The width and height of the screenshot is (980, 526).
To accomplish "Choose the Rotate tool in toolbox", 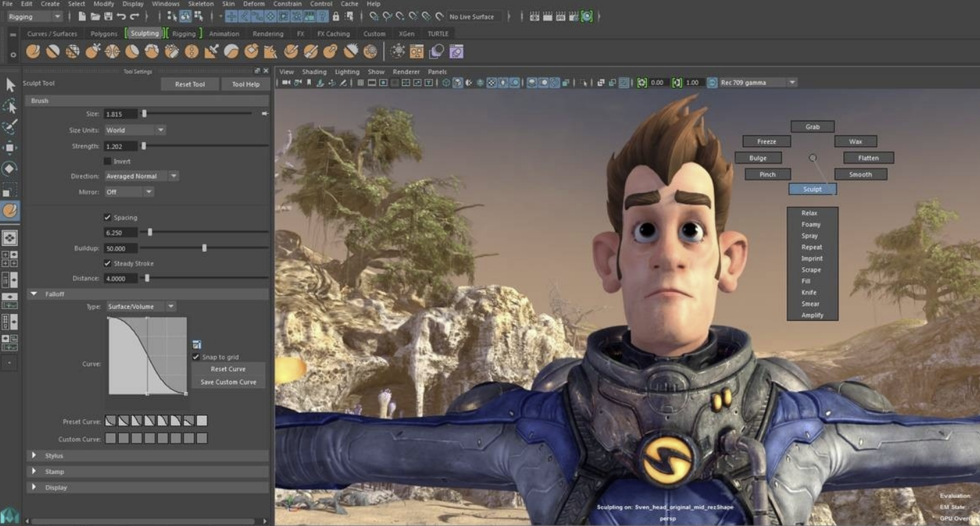I will pos(10,168).
